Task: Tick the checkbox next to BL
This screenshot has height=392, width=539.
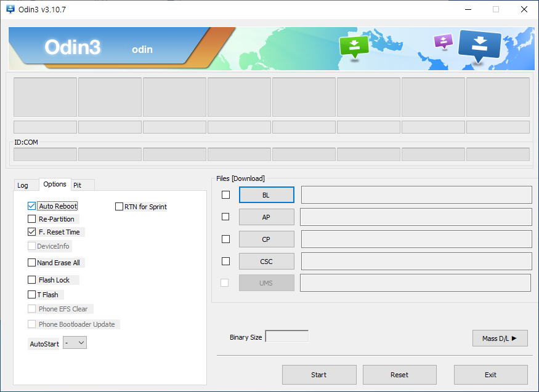Action: (226, 195)
